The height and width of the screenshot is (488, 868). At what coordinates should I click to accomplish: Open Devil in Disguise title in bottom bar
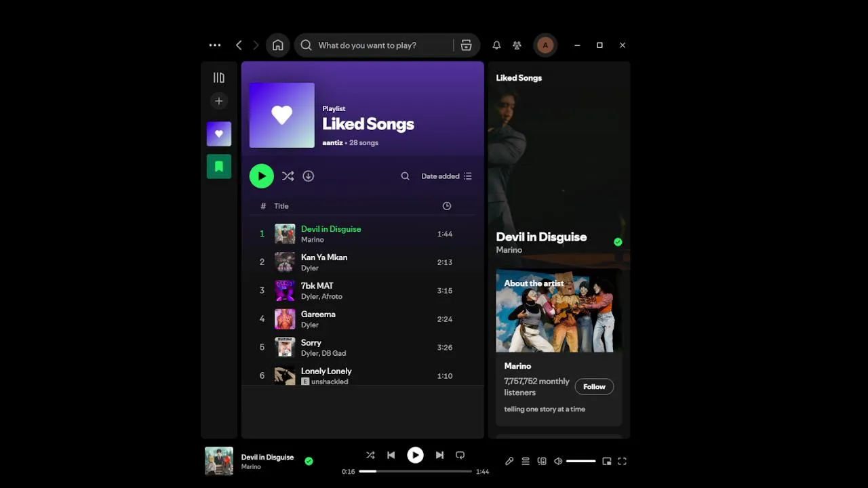(x=267, y=457)
